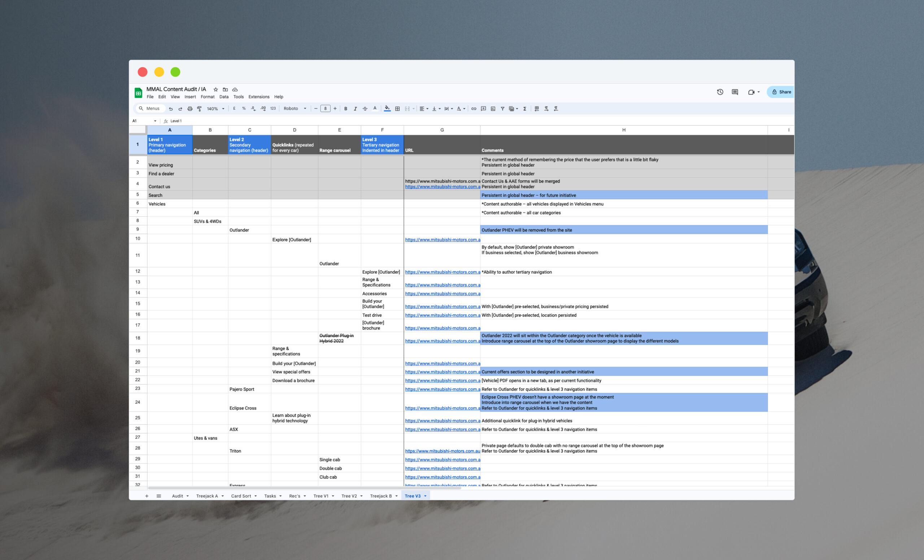Open the Filter views dropdown

(513, 109)
